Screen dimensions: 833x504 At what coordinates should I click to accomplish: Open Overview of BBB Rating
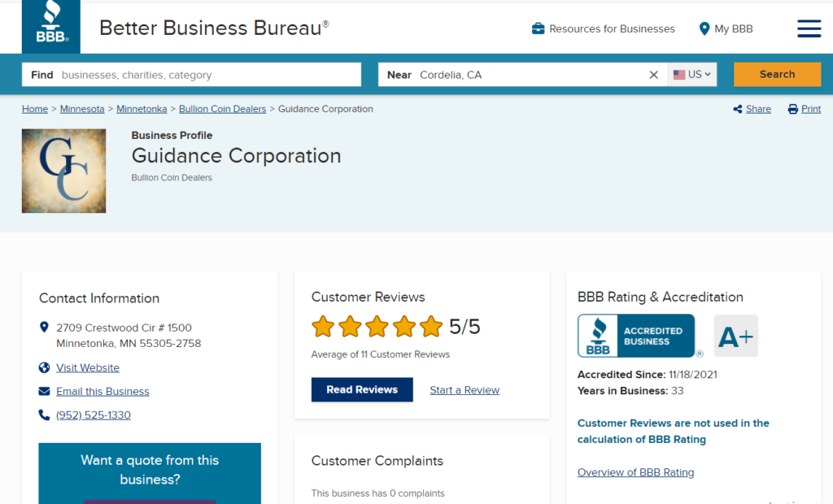[x=635, y=472]
